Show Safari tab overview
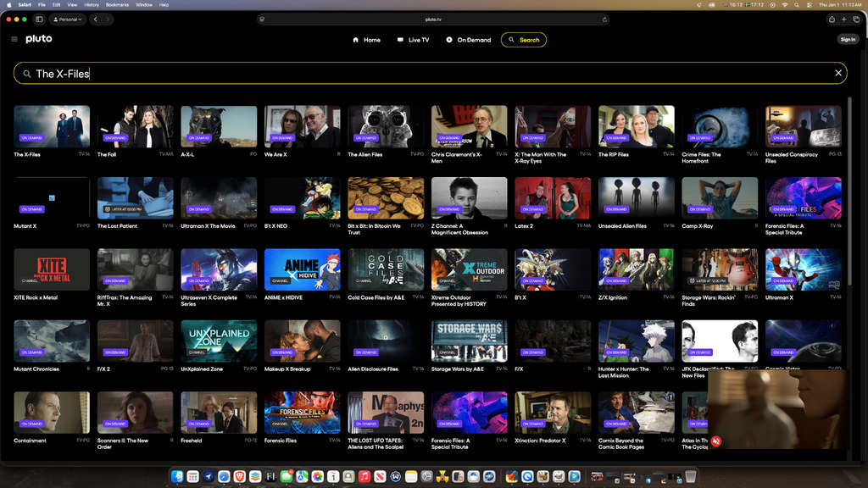 click(x=856, y=19)
